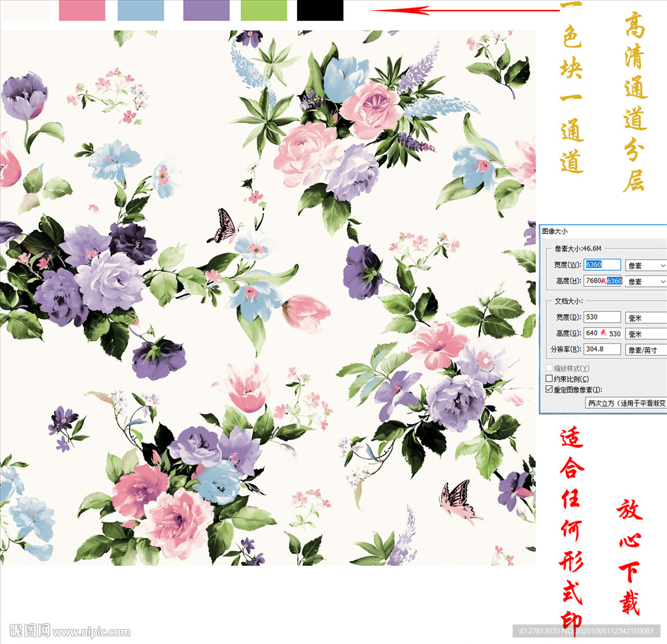The height and width of the screenshot is (644, 667).
Task: Click the resolution field showing 304.8
Action: pos(602,350)
